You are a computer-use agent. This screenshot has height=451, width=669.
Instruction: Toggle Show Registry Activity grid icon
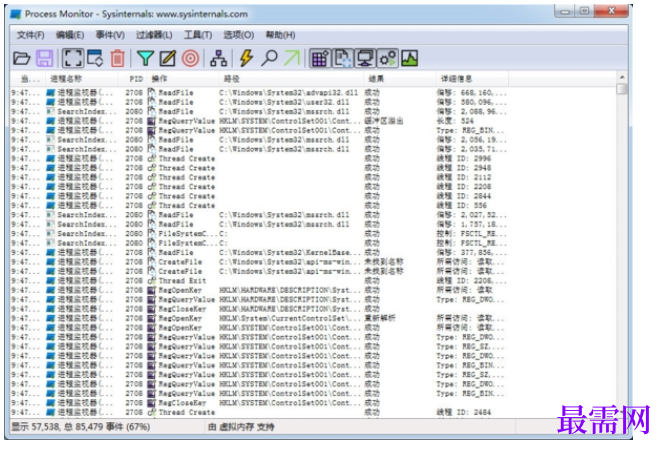tap(320, 58)
